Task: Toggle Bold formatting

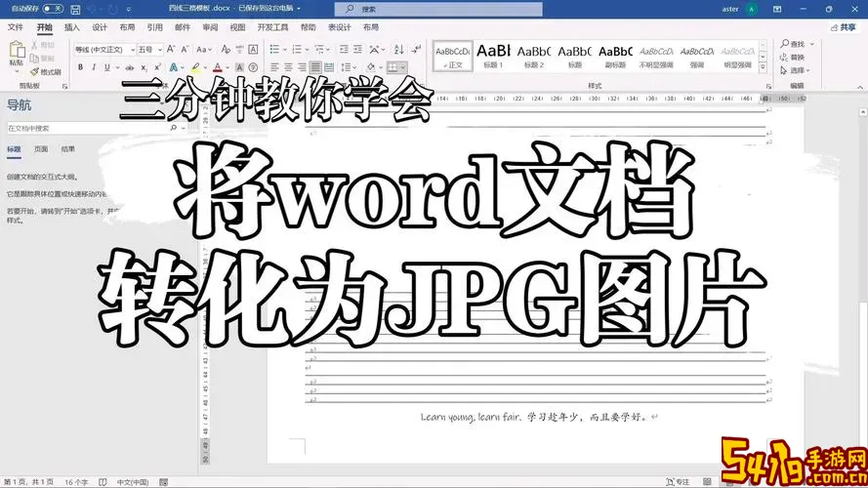Action: [80, 67]
